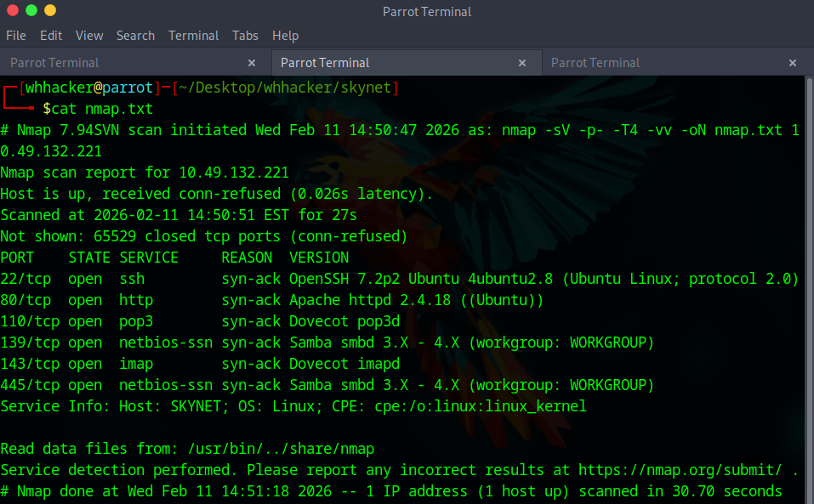Screen dimensions: 814x504
Task: Click 'Apache httpd 2.4.18' version text
Action: click(x=370, y=300)
